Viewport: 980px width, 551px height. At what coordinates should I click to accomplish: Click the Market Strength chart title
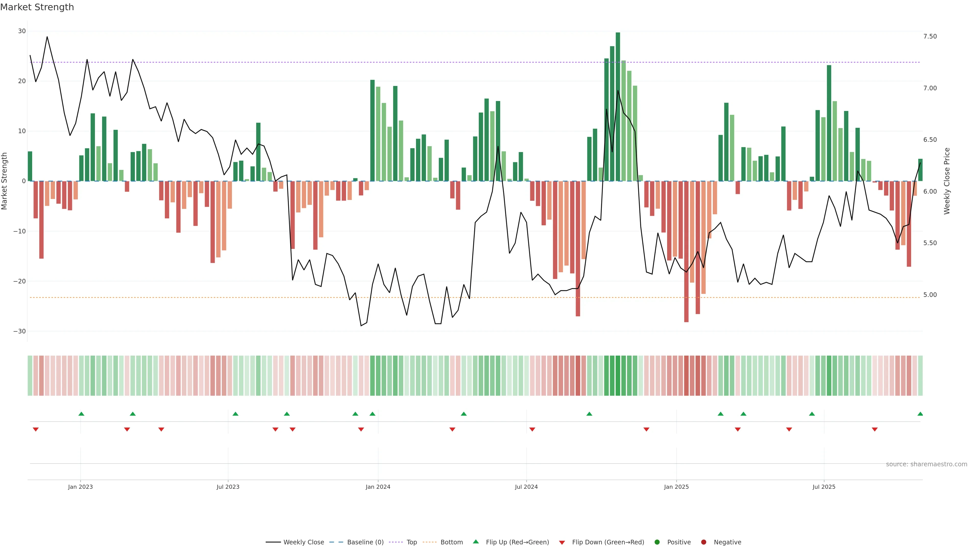tap(37, 7)
